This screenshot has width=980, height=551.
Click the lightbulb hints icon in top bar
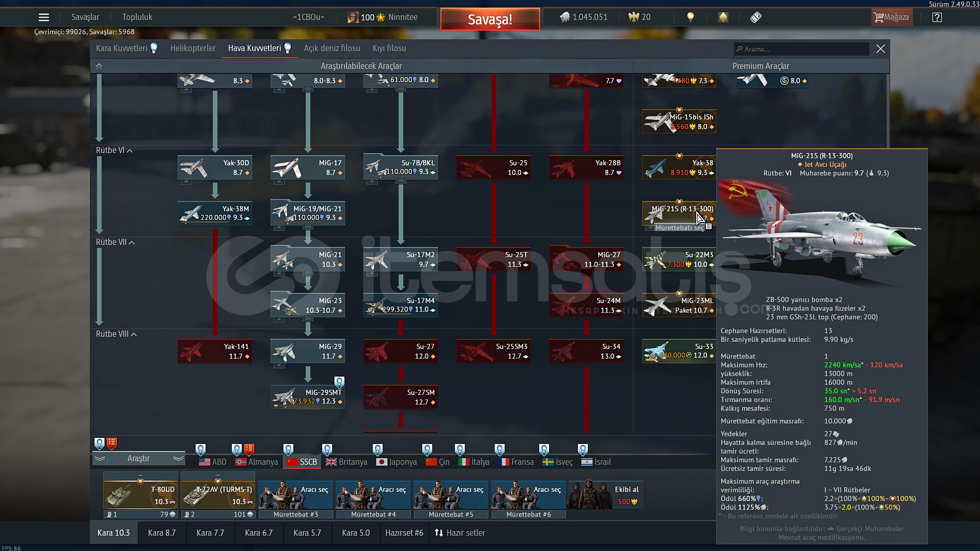[691, 17]
